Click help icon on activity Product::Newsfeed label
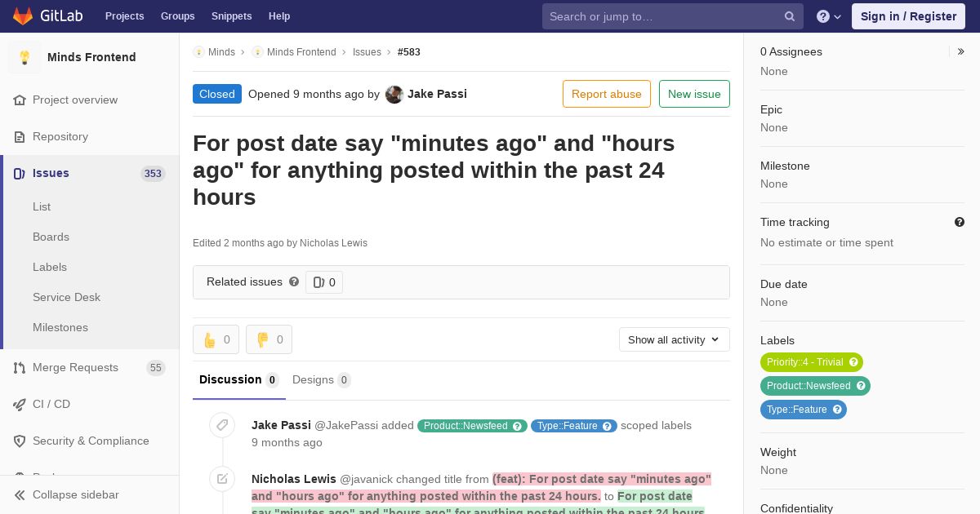 [x=518, y=426]
